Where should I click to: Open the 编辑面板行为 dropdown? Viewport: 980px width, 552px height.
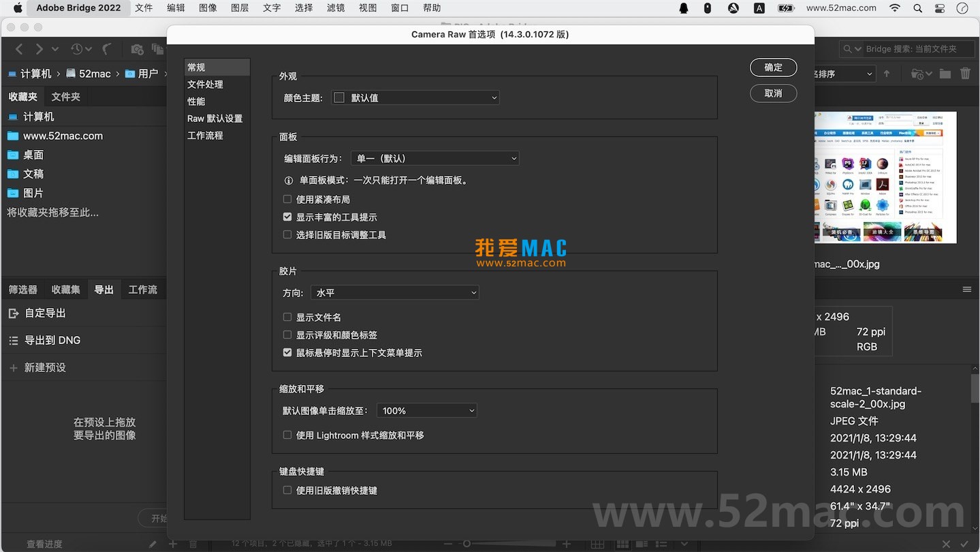435,158
